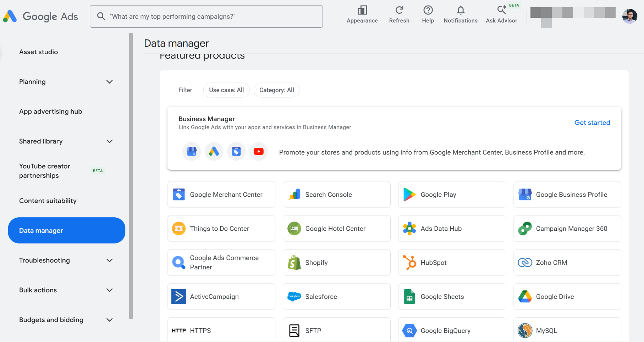Select the Google BigQuery icon
Screen dimensions: 644x342
tap(409, 331)
